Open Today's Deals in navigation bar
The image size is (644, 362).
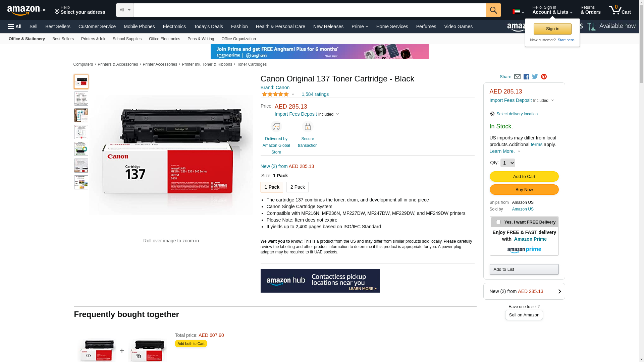click(x=208, y=26)
